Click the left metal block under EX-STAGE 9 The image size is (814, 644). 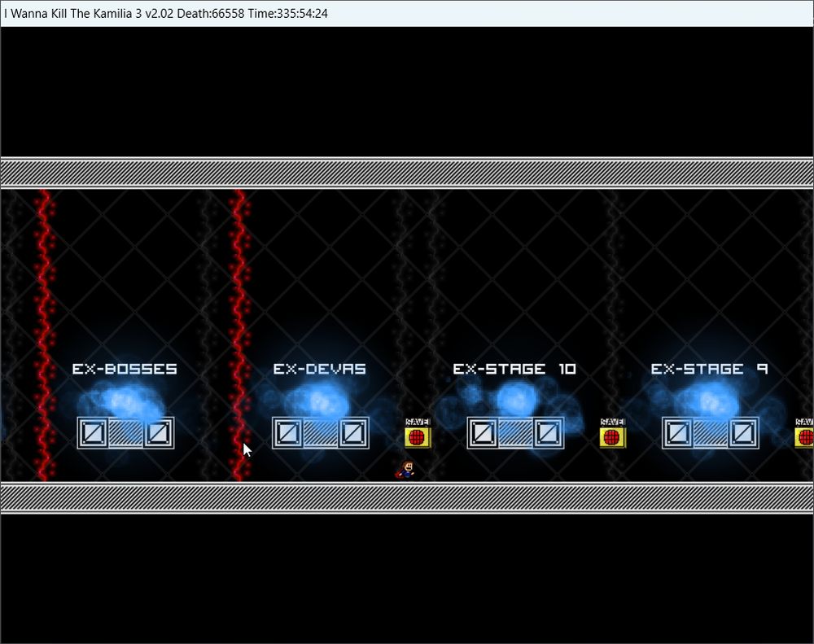click(677, 432)
